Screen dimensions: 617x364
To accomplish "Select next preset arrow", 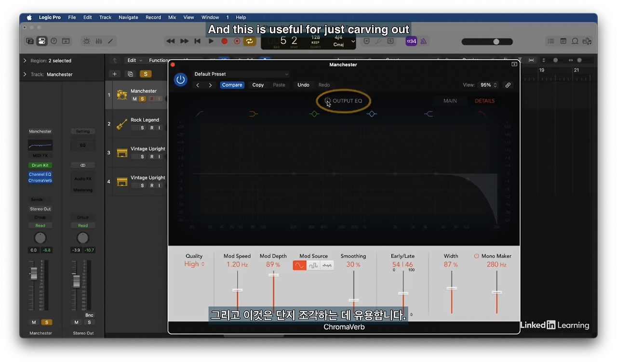I will click(210, 85).
